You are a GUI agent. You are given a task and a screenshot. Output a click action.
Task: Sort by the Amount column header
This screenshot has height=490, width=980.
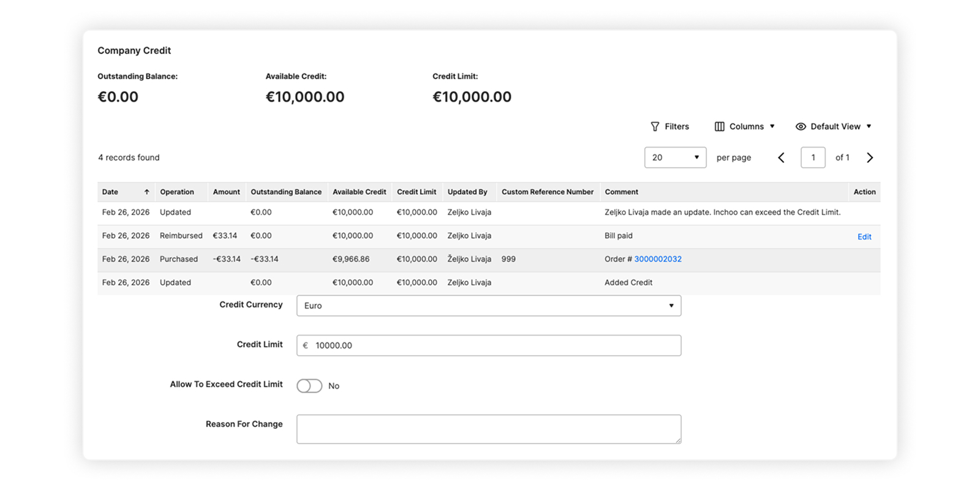tap(226, 192)
